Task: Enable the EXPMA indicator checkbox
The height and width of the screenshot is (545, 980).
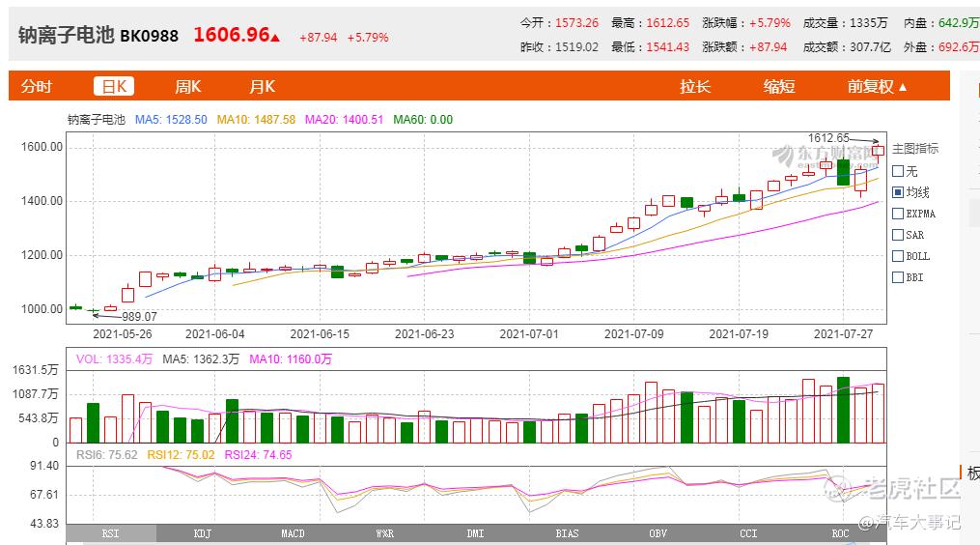Action: click(x=898, y=214)
